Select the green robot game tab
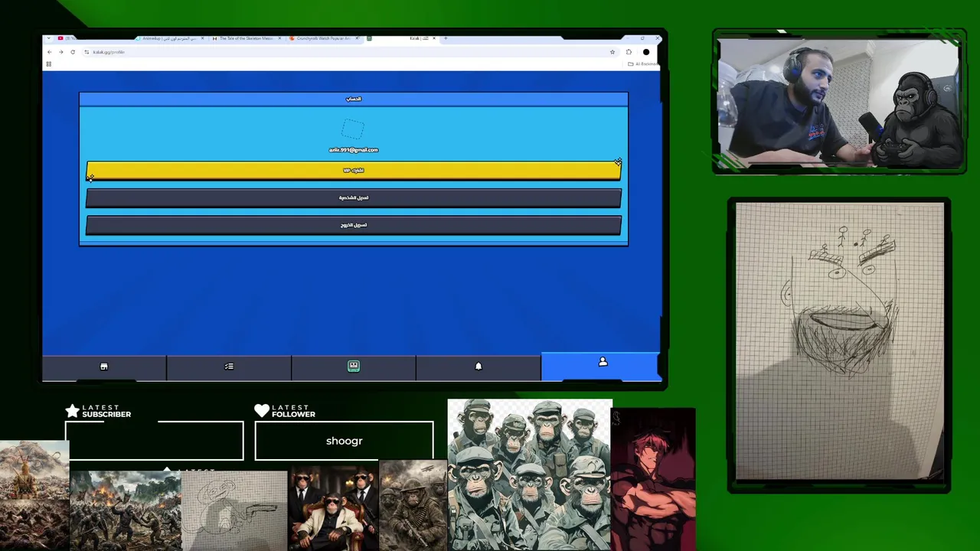Viewport: 980px width, 551px height. (354, 367)
